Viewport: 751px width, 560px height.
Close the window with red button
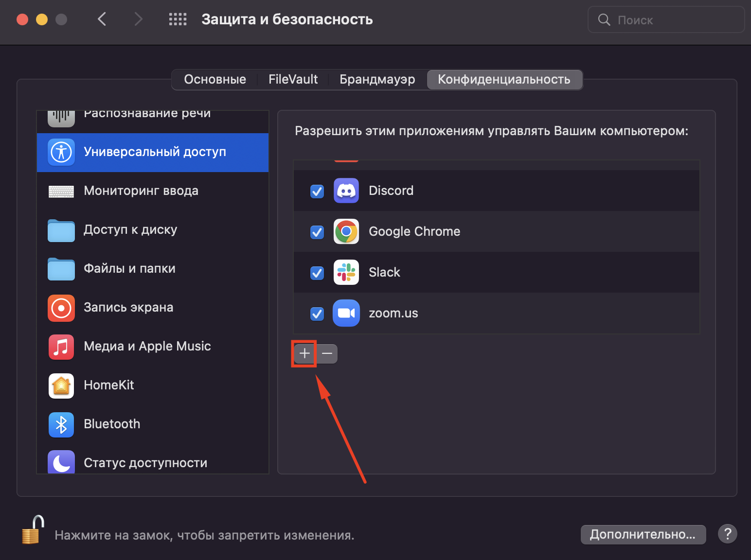click(x=22, y=19)
